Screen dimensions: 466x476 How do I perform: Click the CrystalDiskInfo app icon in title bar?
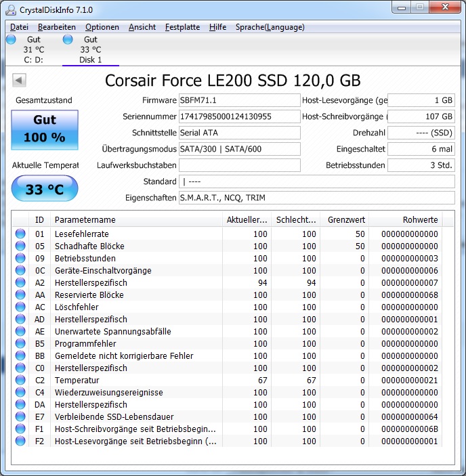pos(11,10)
